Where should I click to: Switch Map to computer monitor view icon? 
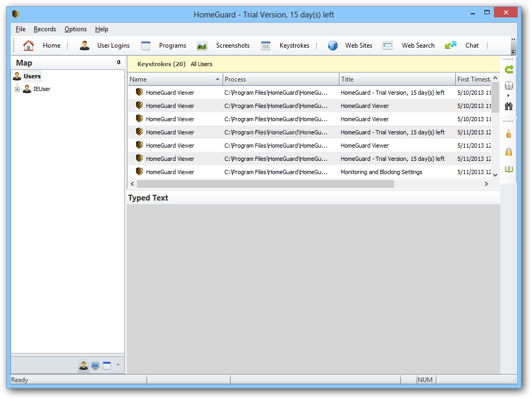pyautogui.click(x=95, y=366)
